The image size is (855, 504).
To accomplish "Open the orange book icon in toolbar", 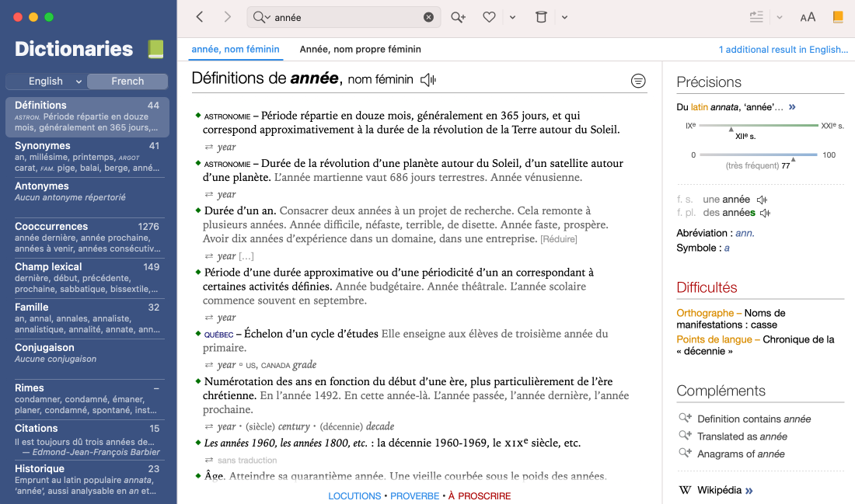I will click(x=837, y=17).
